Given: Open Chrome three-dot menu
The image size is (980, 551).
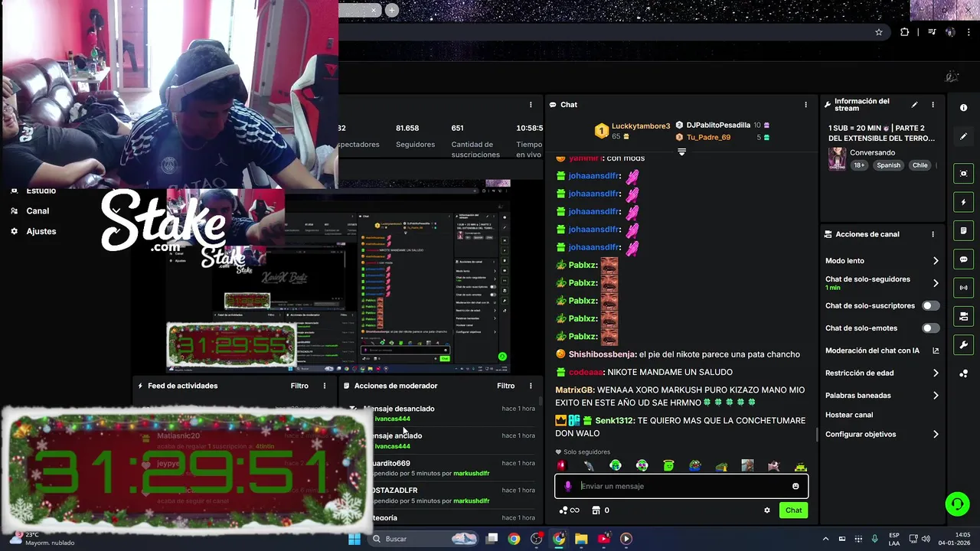Looking at the screenshot, I should click(x=970, y=32).
